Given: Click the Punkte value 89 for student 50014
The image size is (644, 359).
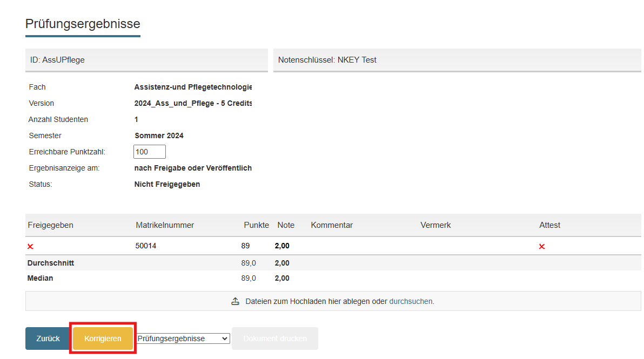Looking at the screenshot, I should [246, 246].
